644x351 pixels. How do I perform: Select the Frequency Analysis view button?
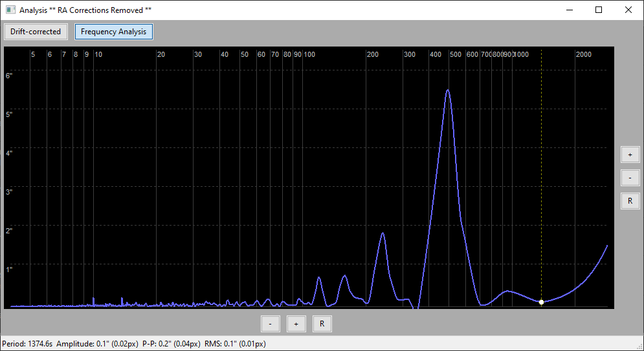113,32
